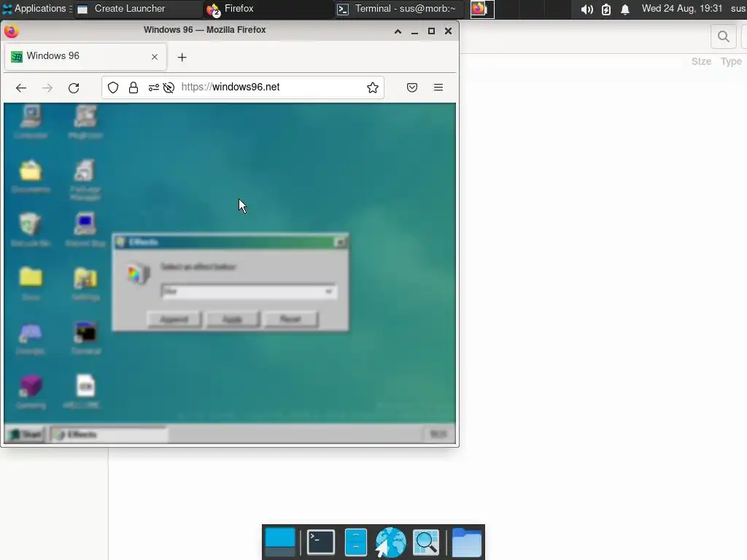Switch to the Windows 96 tab
747x560 pixels.
[86, 57]
